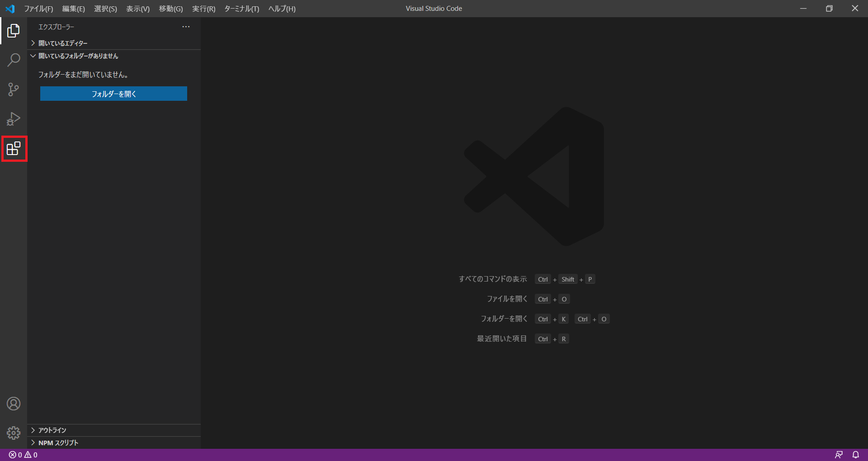Open the Manage gear icon

(14, 433)
